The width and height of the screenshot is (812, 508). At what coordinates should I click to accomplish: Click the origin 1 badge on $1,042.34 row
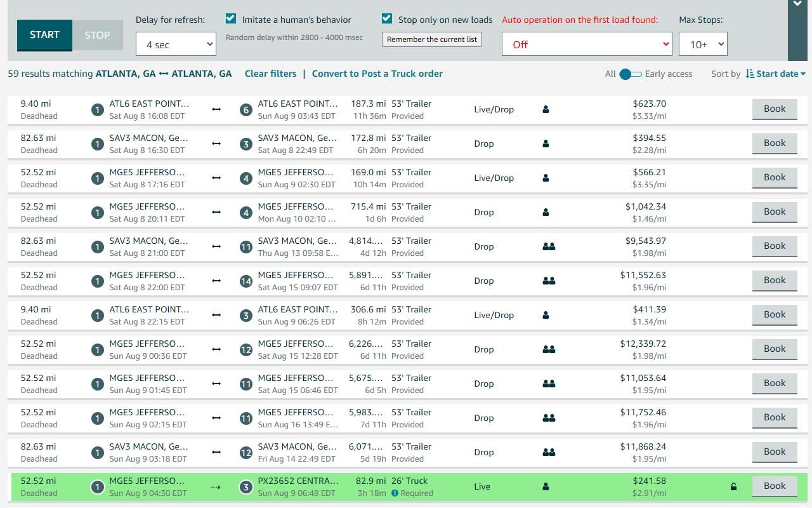[97, 213]
